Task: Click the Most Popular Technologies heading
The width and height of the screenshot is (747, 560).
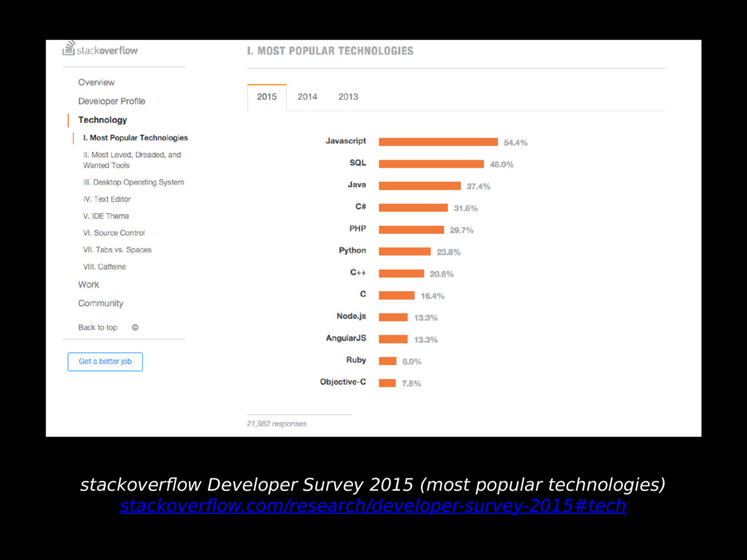Action: (330, 51)
